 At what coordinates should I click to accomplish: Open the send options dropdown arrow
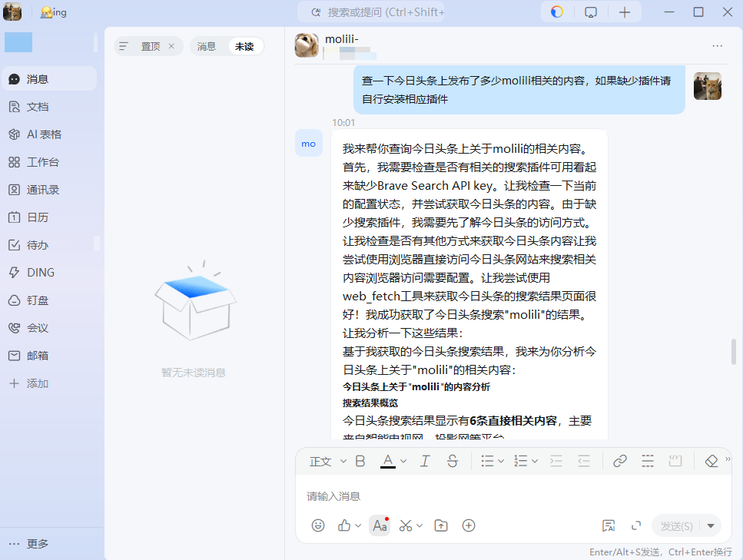[x=711, y=525]
